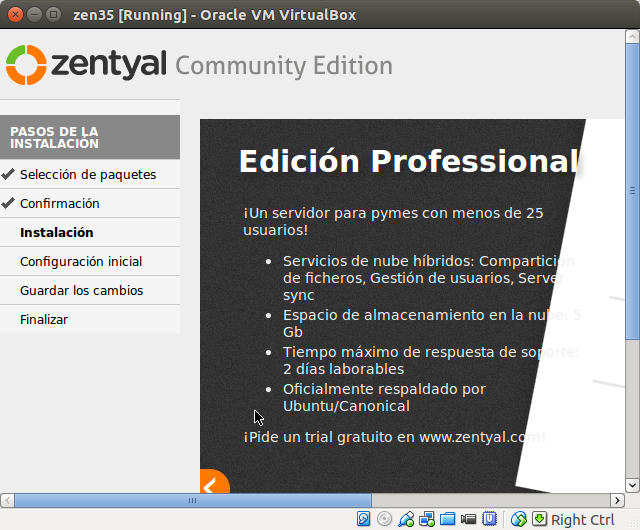The image size is (640, 530).
Task: Click the 'Edición Professional' slide title
Action: pyautogui.click(x=409, y=161)
